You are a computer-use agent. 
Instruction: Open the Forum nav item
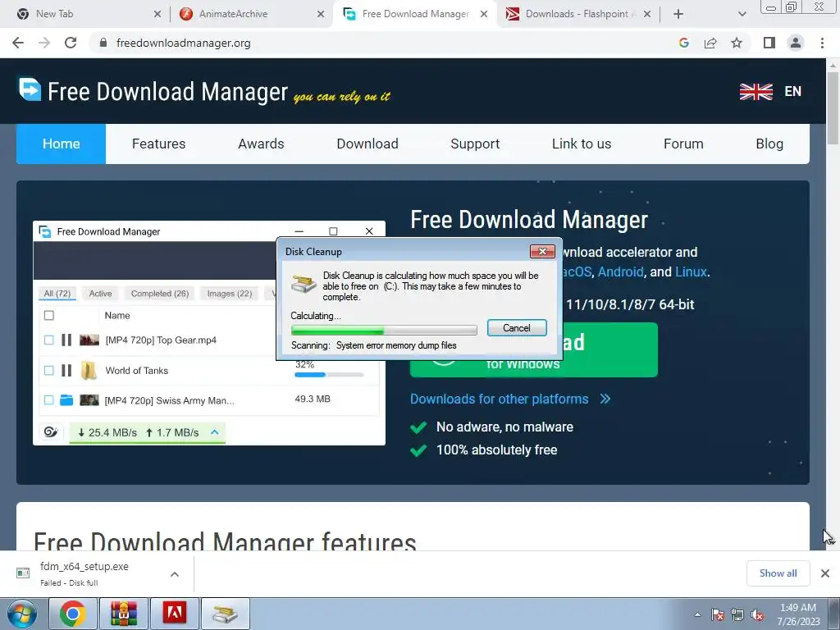[x=683, y=144]
